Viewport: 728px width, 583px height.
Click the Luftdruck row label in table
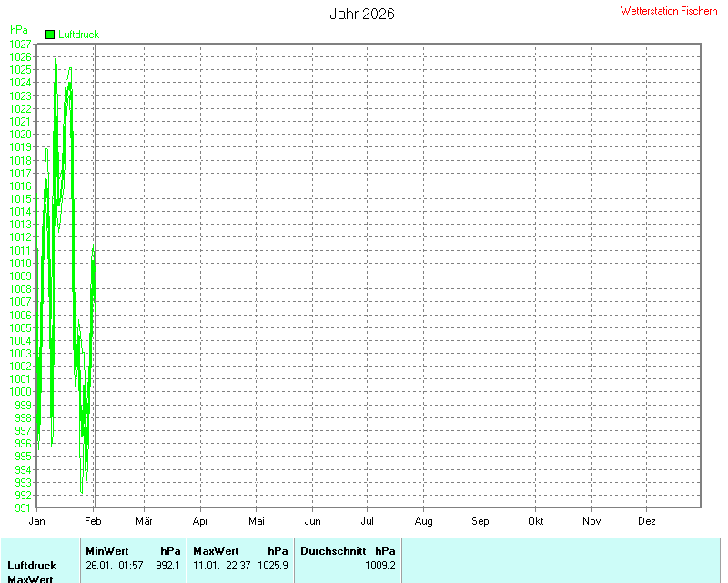[32, 566]
